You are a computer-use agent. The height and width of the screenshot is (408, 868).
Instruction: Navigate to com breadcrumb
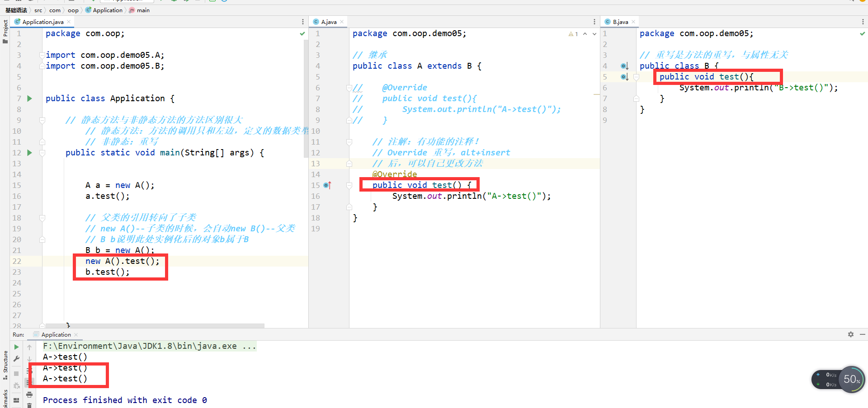[55, 10]
